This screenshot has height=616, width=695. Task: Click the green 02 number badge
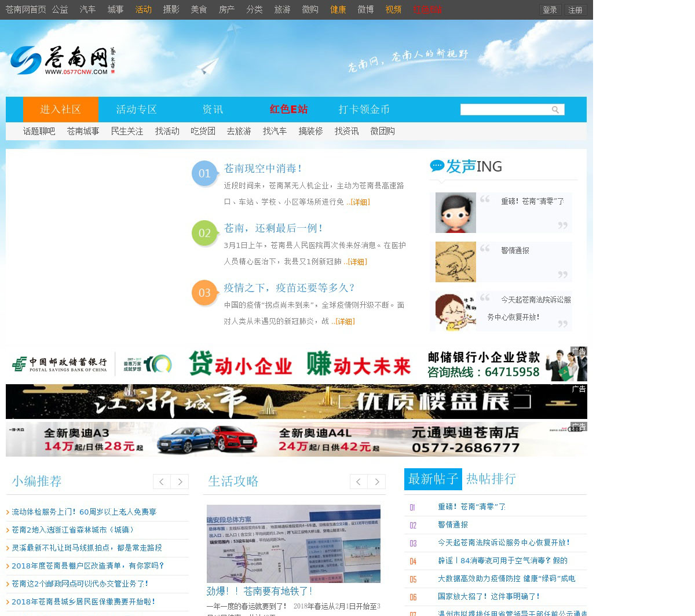(x=204, y=233)
